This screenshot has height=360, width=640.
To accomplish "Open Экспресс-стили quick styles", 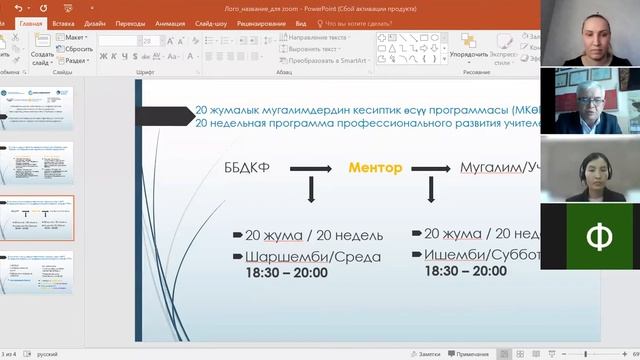I will (x=504, y=49).
